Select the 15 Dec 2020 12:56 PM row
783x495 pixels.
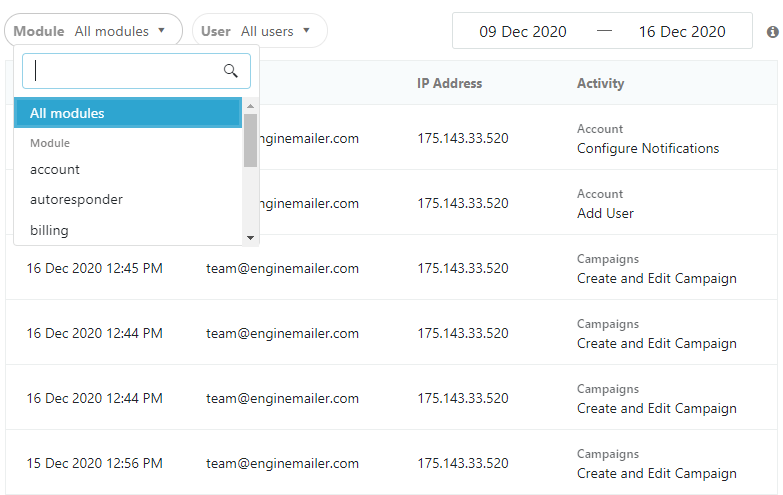point(94,463)
